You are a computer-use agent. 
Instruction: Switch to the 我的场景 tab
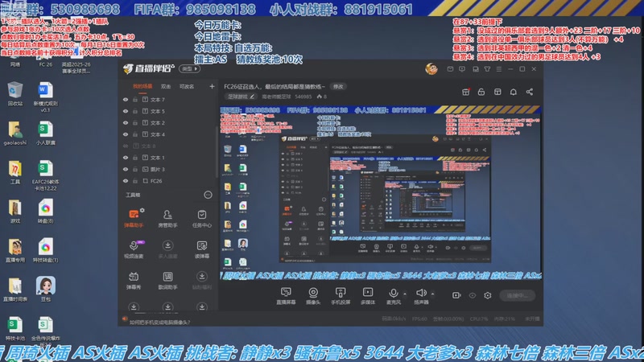(142, 87)
